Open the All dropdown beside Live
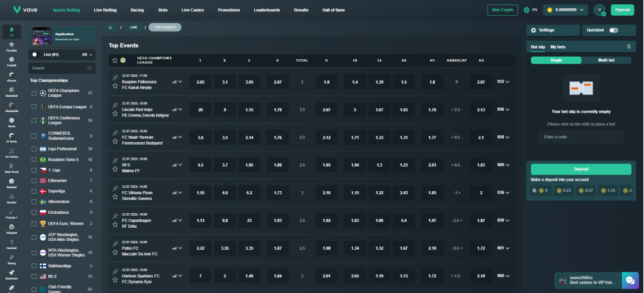Image resolution: width=644 pixels, height=293 pixels. [87, 54]
